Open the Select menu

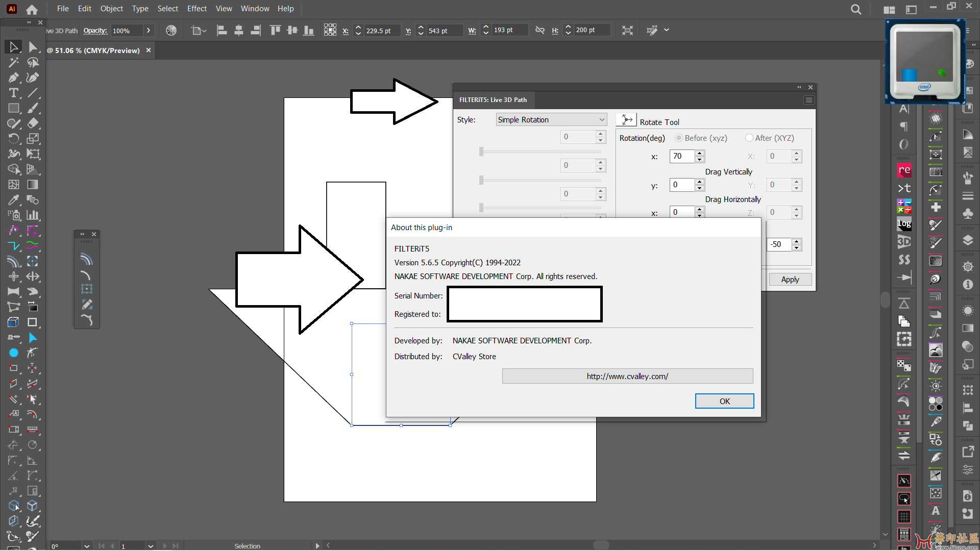[x=167, y=9]
